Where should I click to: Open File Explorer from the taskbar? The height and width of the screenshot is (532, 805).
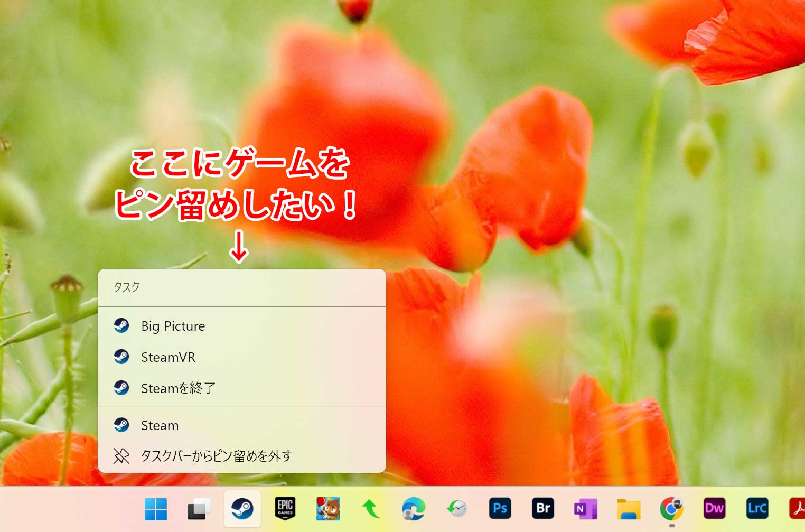tap(628, 509)
